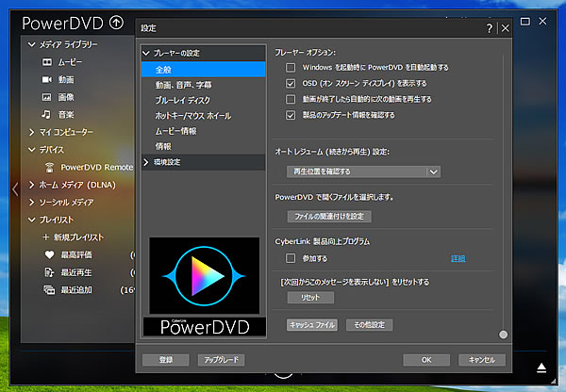Collapse the メディア ライブラリー section
The height and width of the screenshot is (392, 566).
pyautogui.click(x=32, y=44)
